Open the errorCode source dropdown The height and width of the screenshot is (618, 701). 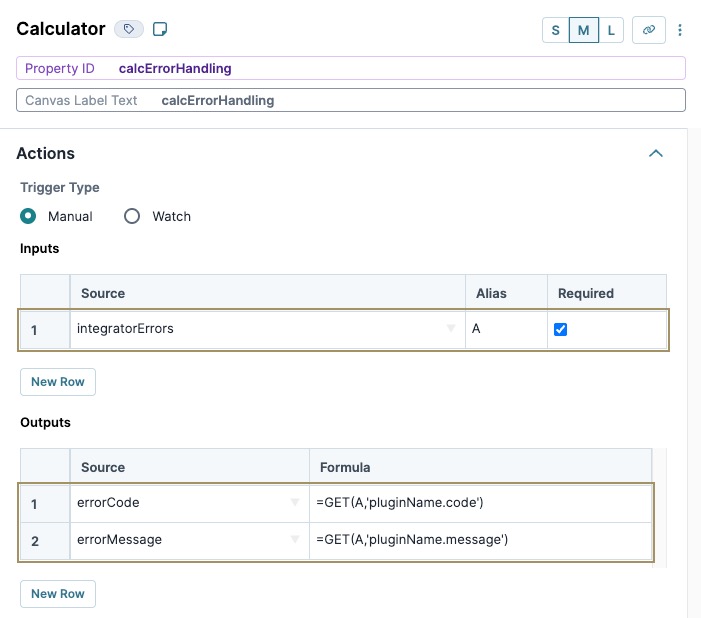[x=295, y=502]
